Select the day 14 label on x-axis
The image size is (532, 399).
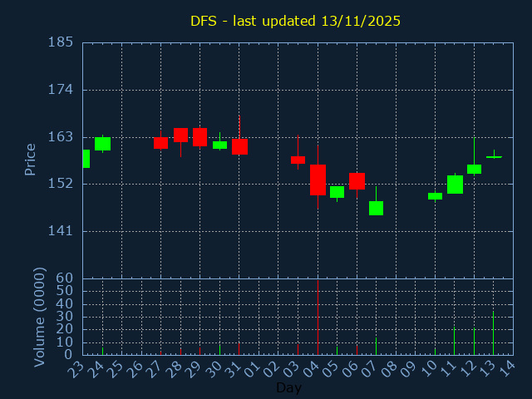(506, 368)
